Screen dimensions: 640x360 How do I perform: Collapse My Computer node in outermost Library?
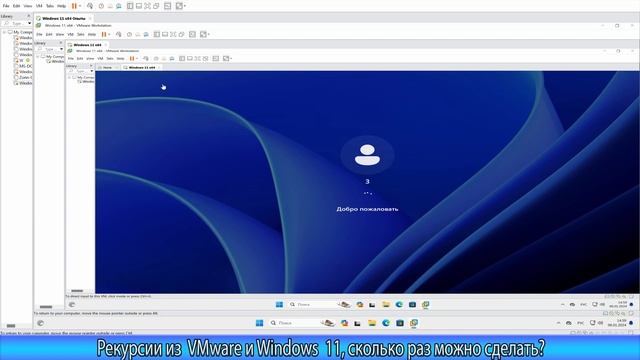pyautogui.click(x=4, y=32)
